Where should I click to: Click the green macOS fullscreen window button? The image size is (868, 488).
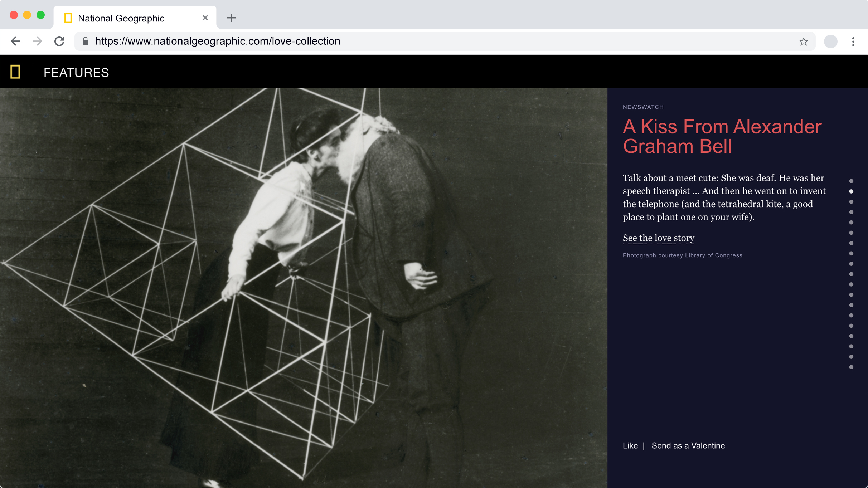click(41, 15)
